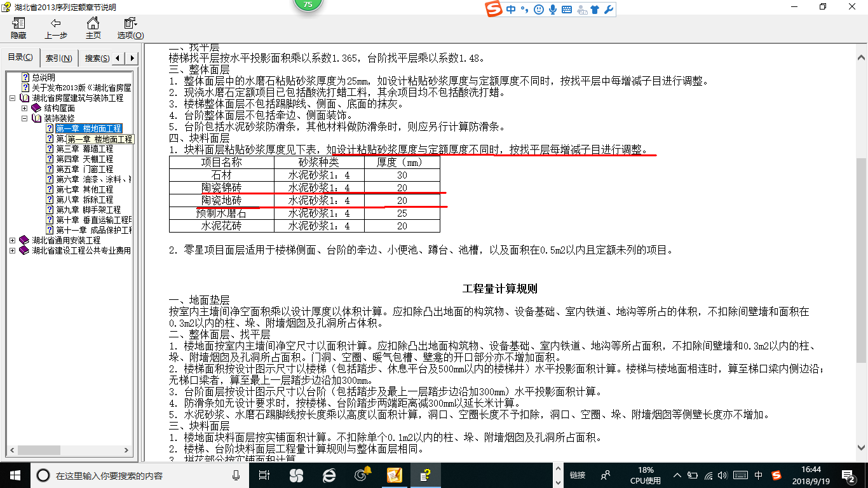Click the 陶瓷锦砖 table cell
Screen dimensions: 868x488
point(222,187)
